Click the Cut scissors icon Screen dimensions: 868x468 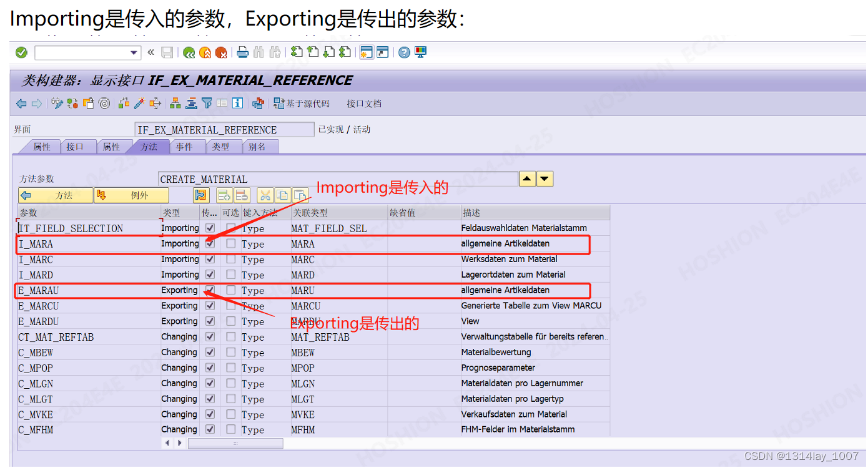point(265,195)
